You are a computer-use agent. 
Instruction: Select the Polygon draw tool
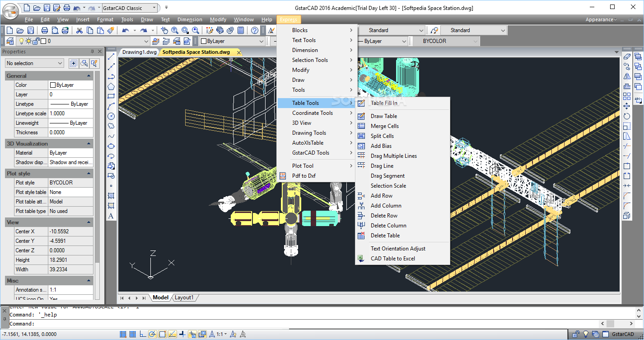point(111,86)
